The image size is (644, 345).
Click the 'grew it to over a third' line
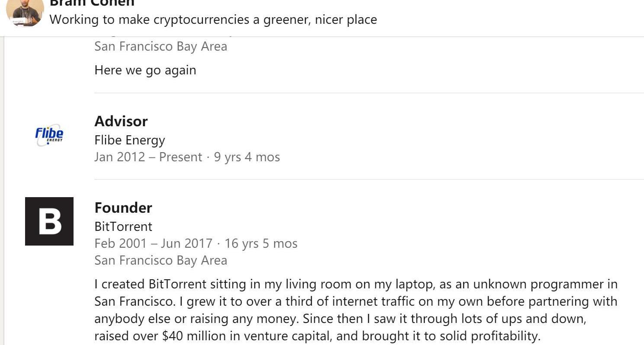pyautogui.click(x=356, y=301)
